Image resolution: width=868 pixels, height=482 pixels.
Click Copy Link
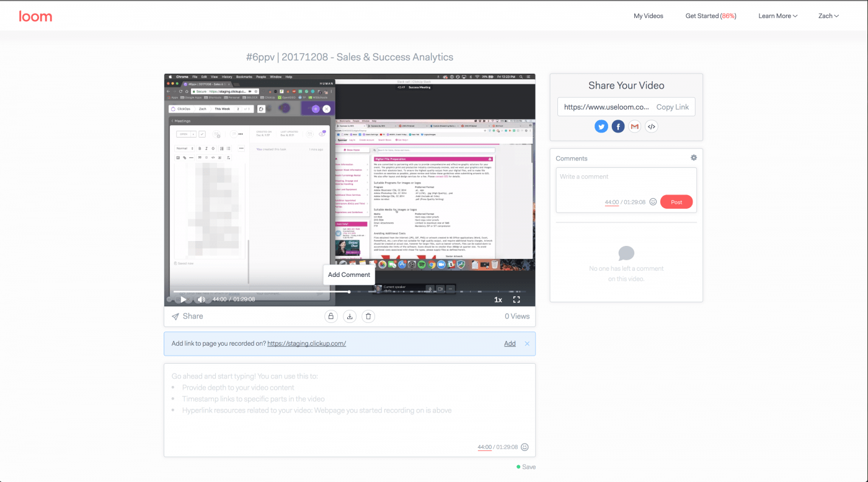click(x=673, y=107)
